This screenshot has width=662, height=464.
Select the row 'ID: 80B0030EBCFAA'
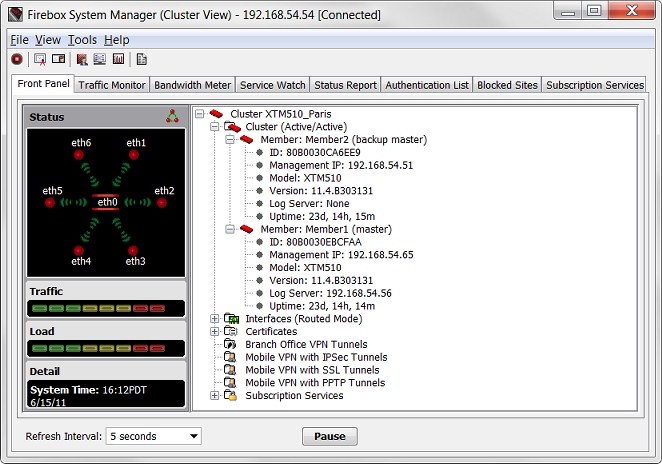point(315,242)
